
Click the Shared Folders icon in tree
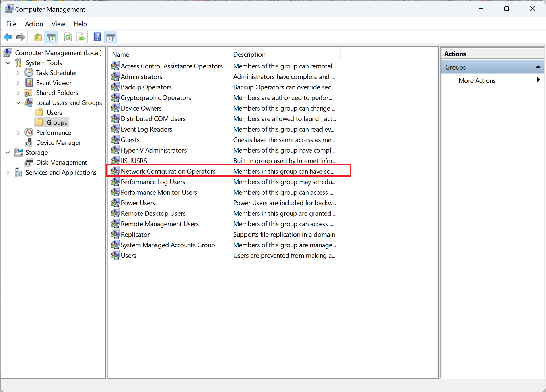tap(28, 93)
